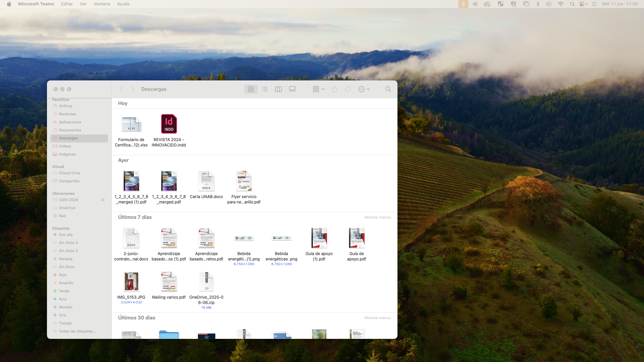Open Bluetooth status in menu bar
Screen dimensions: 644x362
click(x=538, y=4)
